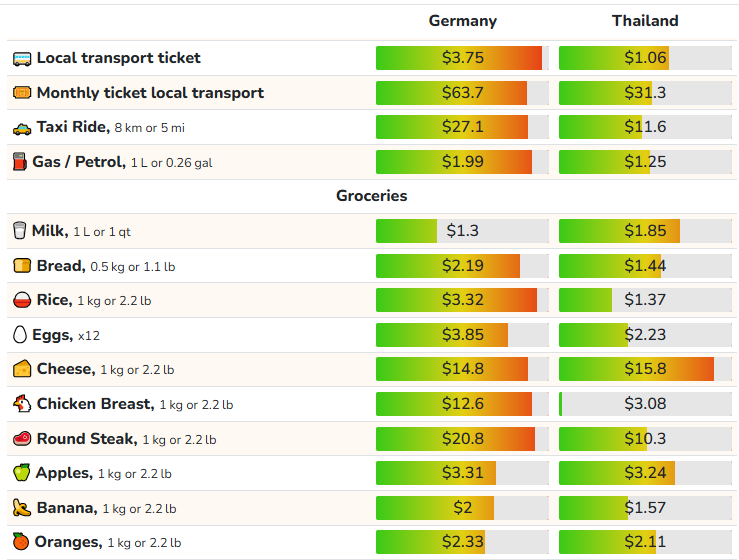
Task: Click the egg icon beside Eggs
Action: click(19, 335)
